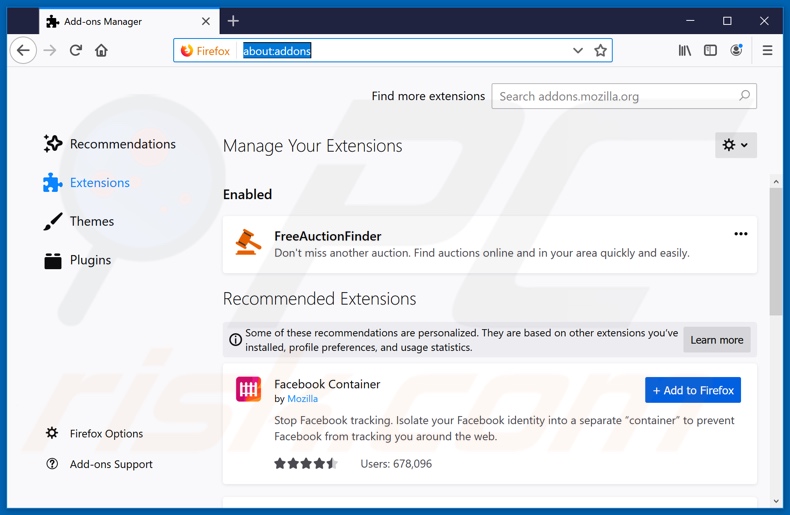Click the FreeAuctionFinder description text

[482, 253]
